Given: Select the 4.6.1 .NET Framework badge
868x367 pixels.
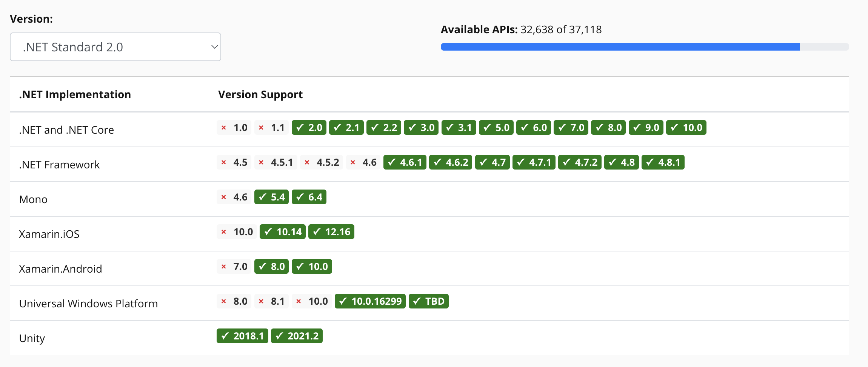Looking at the screenshot, I should (x=405, y=162).
